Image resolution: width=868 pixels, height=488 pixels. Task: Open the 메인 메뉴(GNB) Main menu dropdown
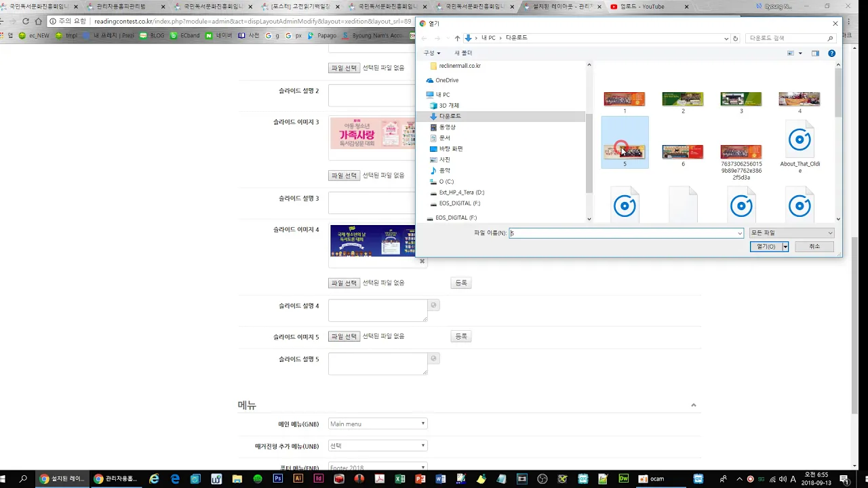378,424
